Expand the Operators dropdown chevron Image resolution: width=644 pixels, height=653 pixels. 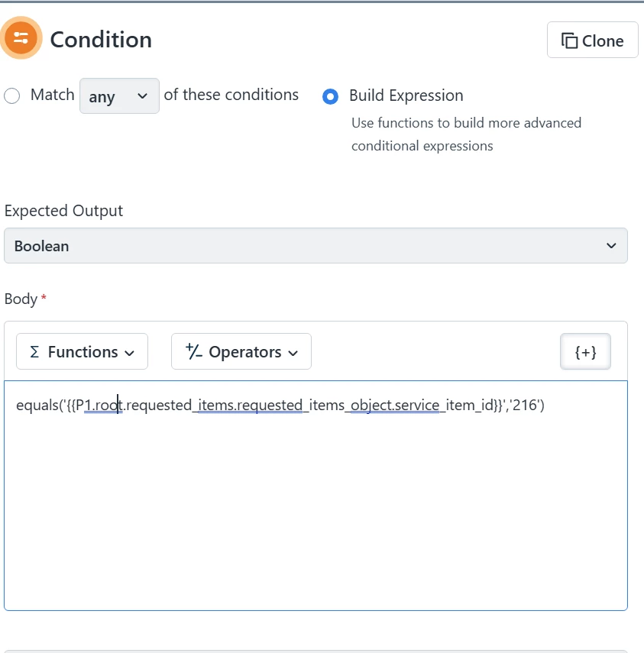coord(293,353)
